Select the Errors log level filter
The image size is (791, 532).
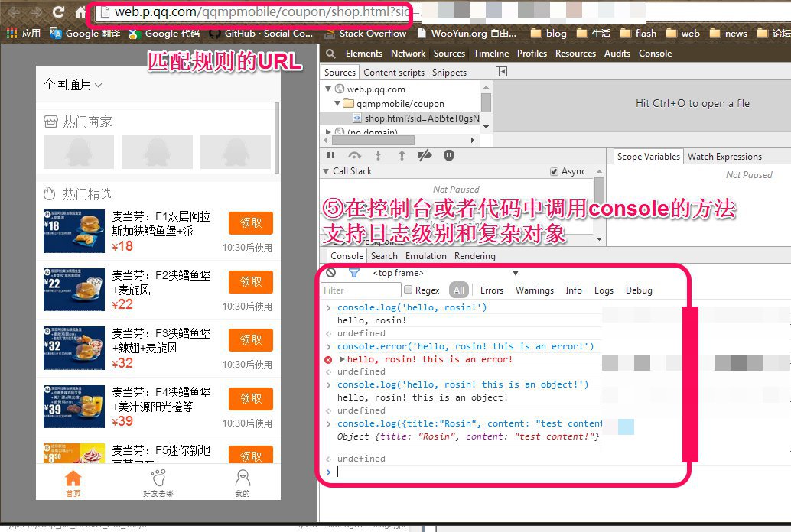(492, 290)
